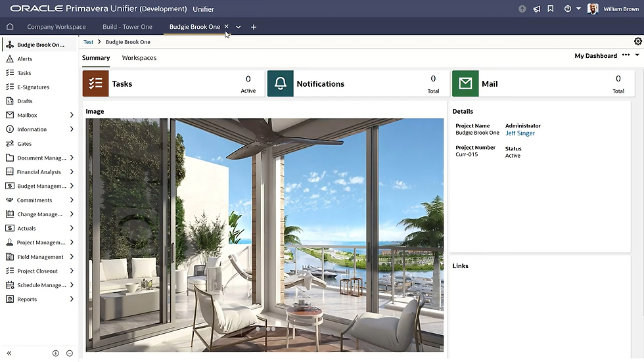Select the Field Management icon
Image resolution: width=644 pixels, height=362 pixels.
tap(10, 256)
